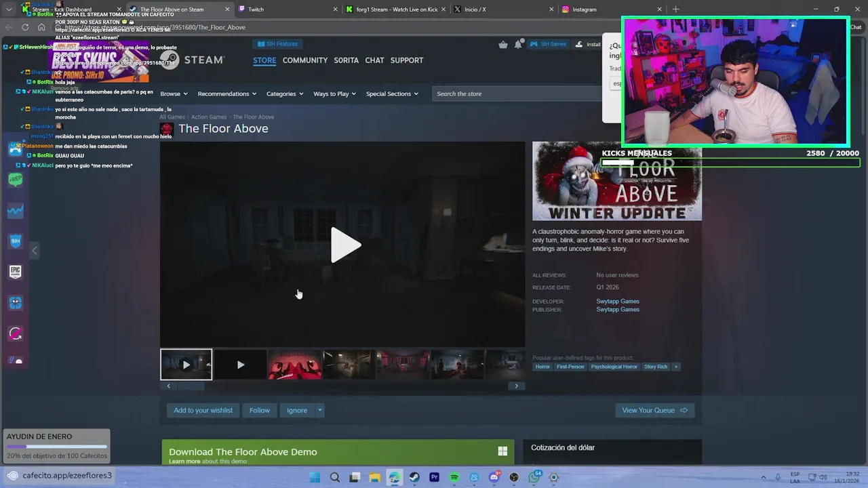Open Discord from the taskbar
This screenshot has height=488, width=868.
click(494, 477)
